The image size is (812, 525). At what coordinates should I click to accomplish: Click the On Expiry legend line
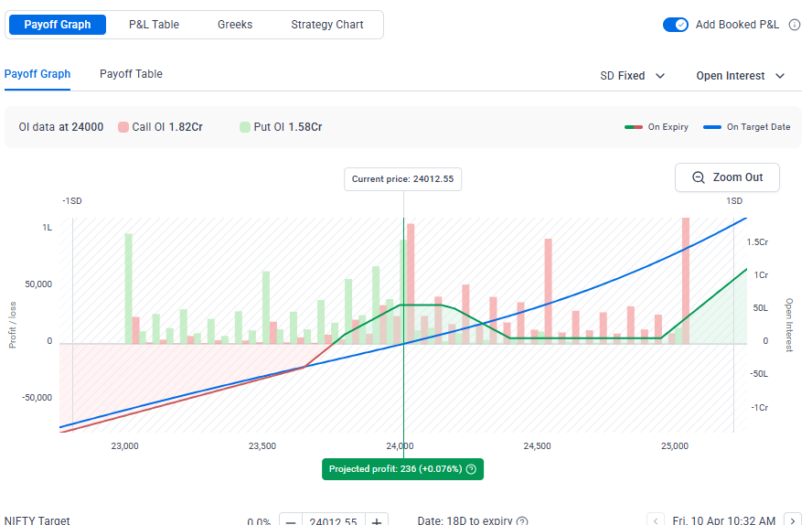tap(634, 127)
